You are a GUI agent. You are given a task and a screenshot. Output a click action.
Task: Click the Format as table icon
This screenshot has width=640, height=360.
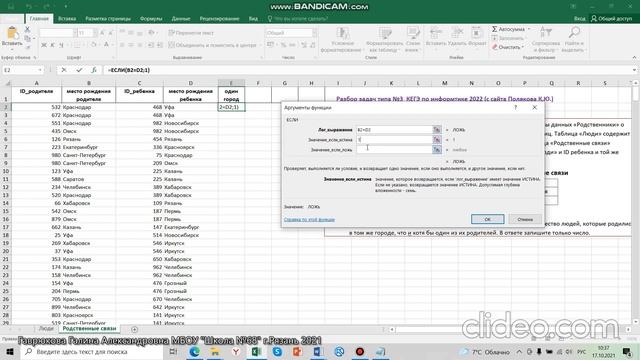(x=384, y=33)
